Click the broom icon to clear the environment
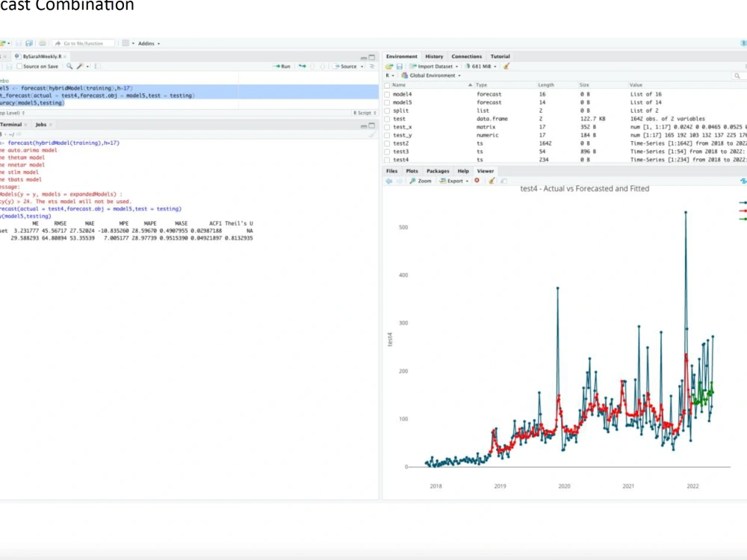747x560 pixels. point(507,66)
